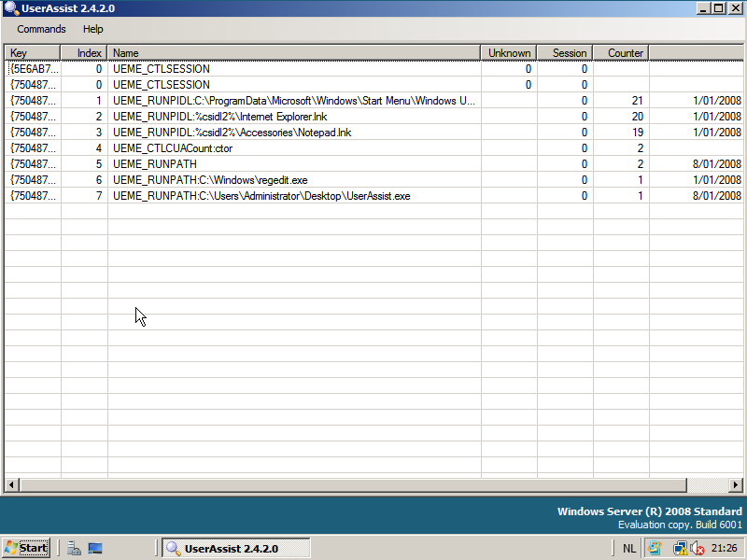747x560 pixels.
Task: Click the Session column header
Action: [x=565, y=52]
